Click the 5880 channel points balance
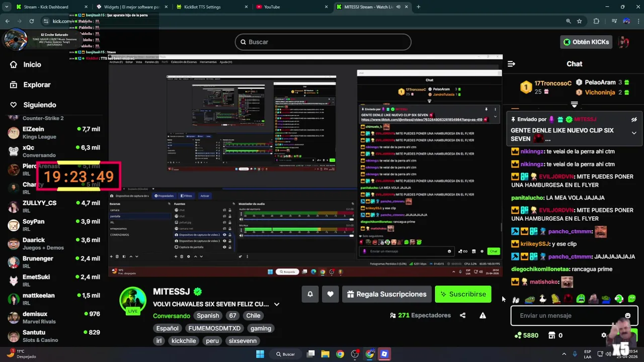The height and width of the screenshot is (362, 644). (x=526, y=335)
